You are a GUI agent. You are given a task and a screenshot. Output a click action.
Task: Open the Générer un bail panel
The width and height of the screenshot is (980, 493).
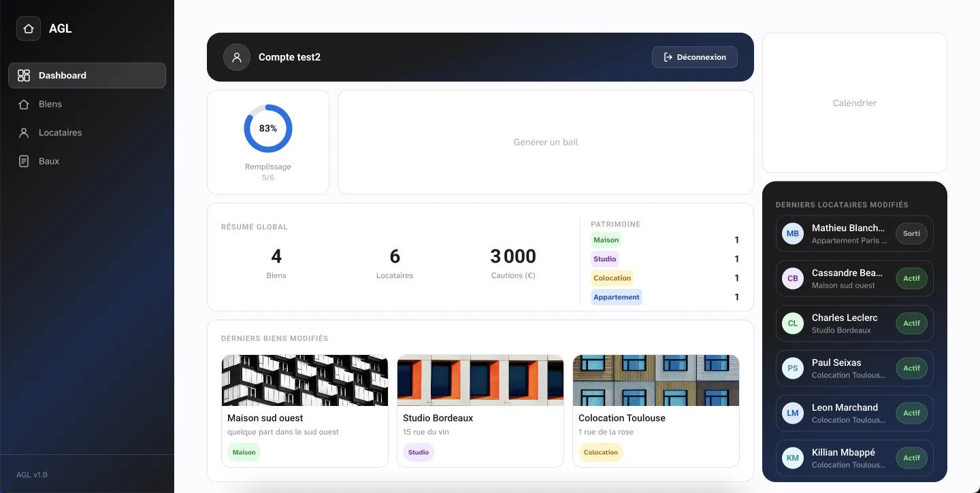tap(546, 142)
